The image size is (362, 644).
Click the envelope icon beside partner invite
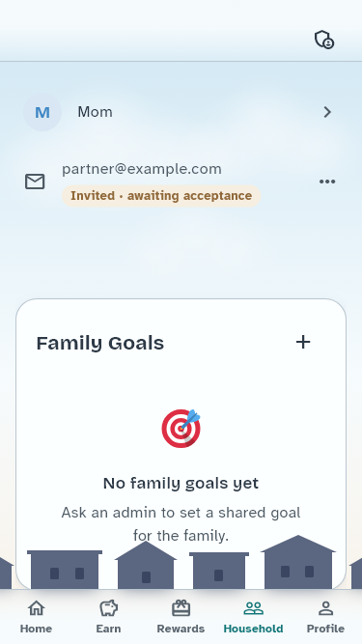tap(35, 182)
